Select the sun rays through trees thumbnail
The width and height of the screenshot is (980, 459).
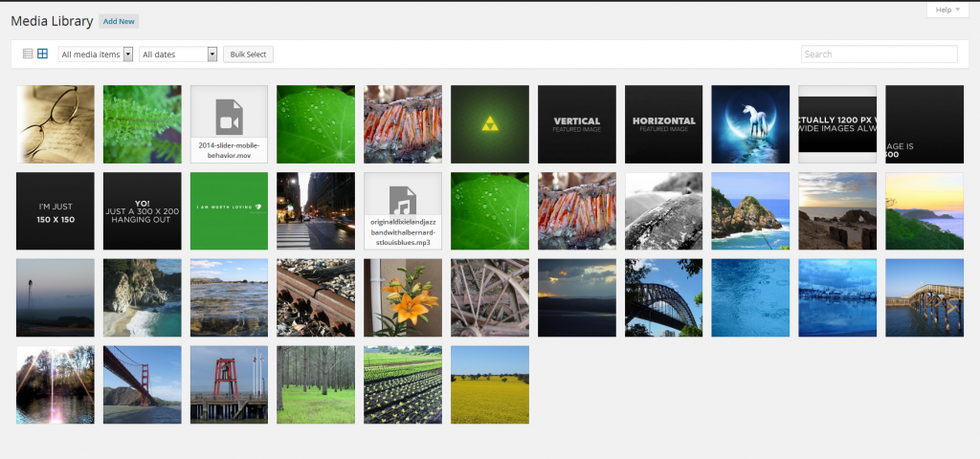(55, 384)
